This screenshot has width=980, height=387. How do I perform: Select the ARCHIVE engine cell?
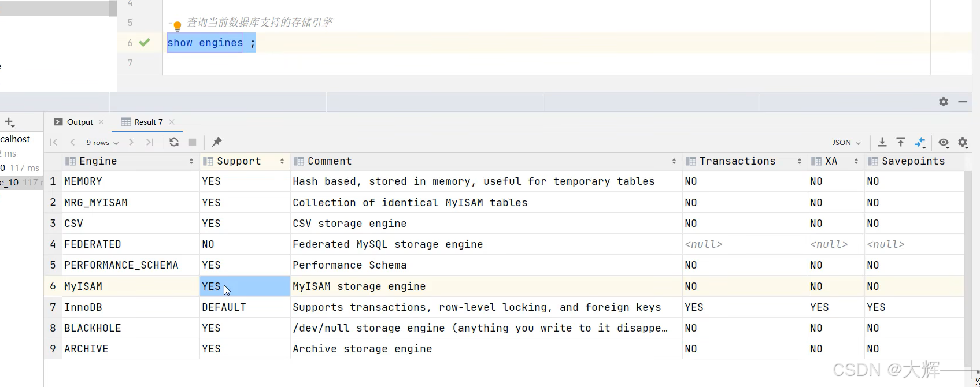pos(131,349)
